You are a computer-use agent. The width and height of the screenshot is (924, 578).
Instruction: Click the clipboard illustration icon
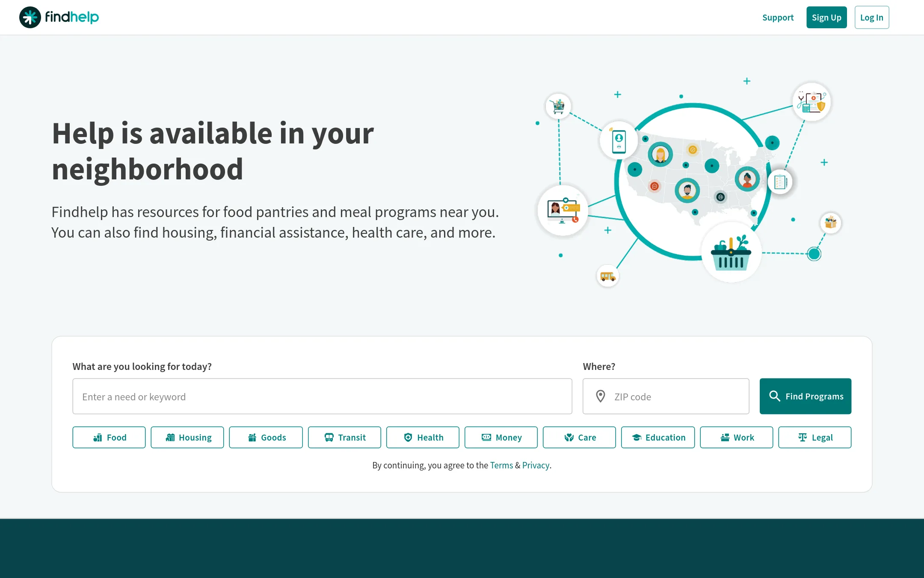780,182
